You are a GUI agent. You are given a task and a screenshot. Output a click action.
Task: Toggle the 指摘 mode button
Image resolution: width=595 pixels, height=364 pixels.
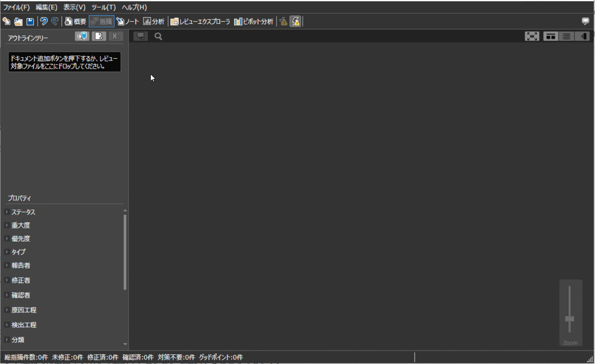coord(101,21)
